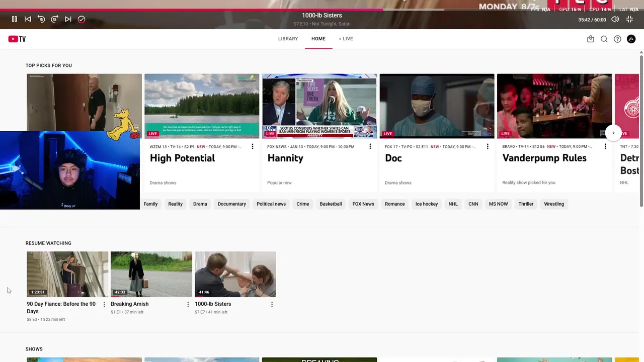Switch to the Live tab

point(346,39)
